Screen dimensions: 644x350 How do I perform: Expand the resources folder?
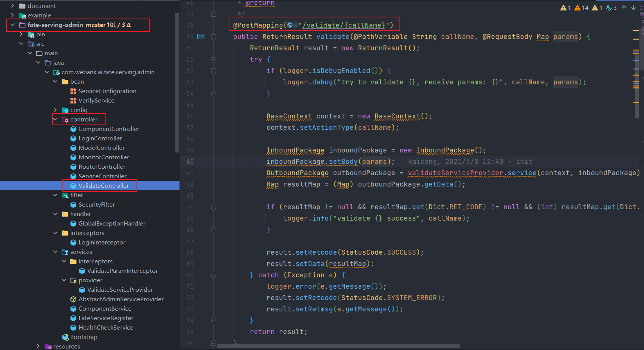coord(38,346)
